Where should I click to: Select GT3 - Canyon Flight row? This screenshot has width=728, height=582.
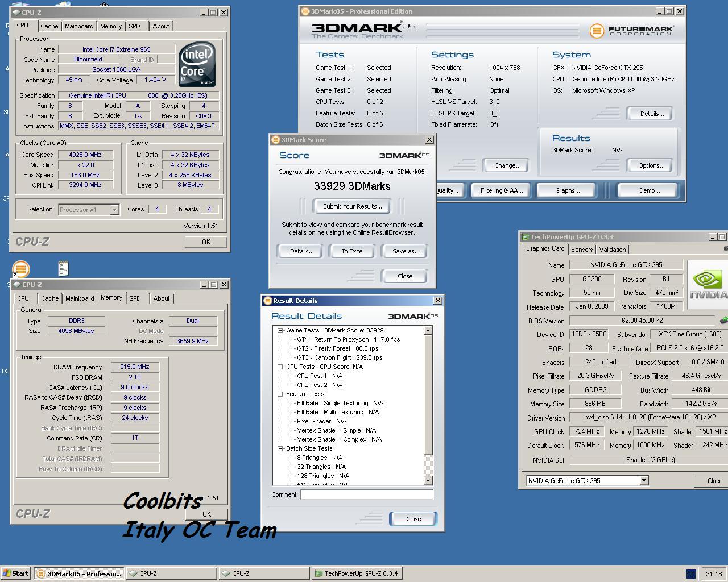(x=340, y=357)
